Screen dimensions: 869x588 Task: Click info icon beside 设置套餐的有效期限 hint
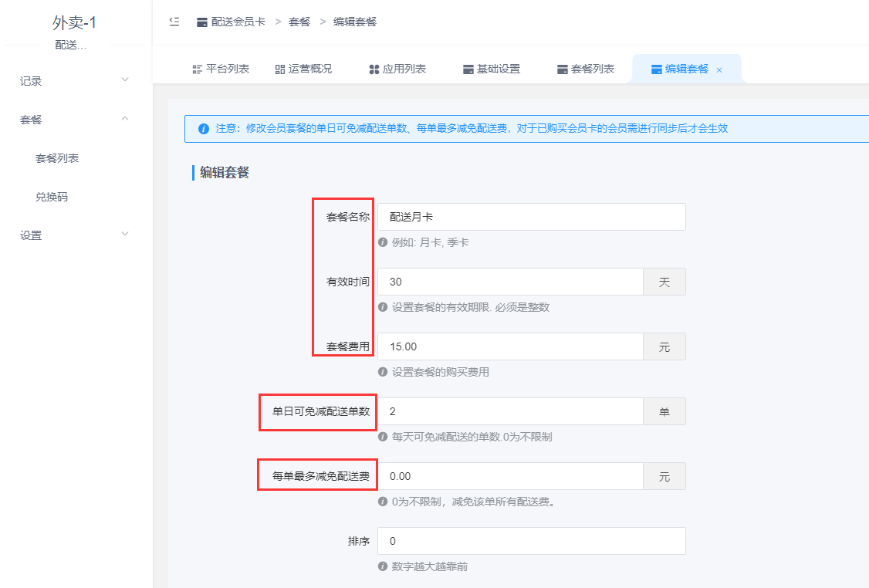[x=382, y=307]
